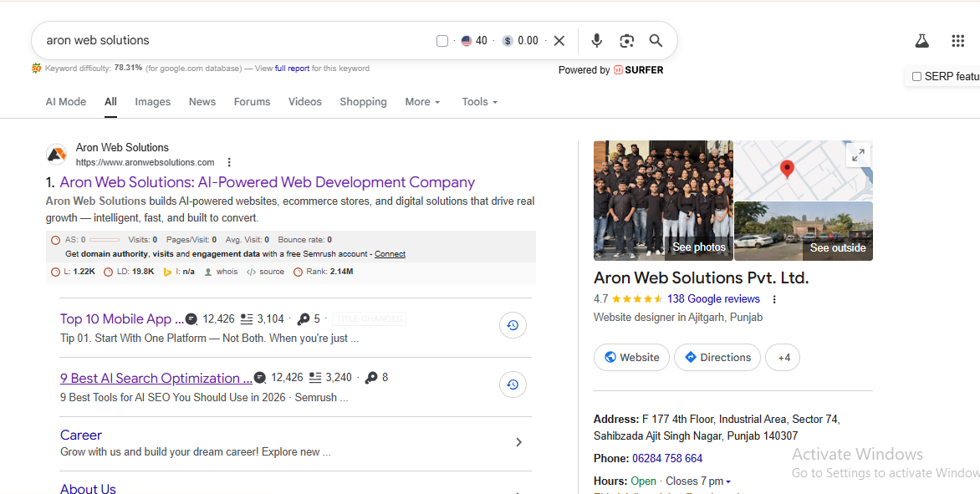Switch to the Images tab

pyautogui.click(x=152, y=102)
